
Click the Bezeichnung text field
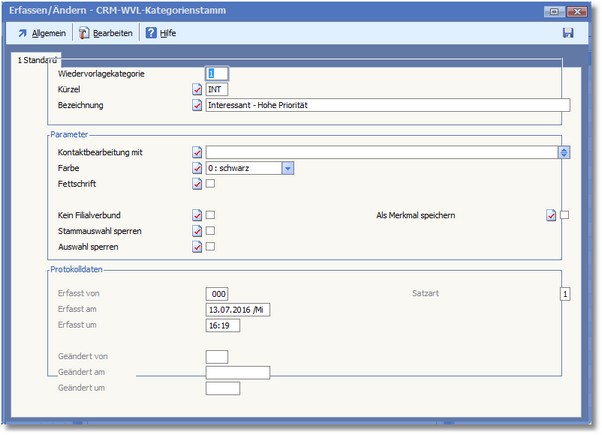pos(387,105)
